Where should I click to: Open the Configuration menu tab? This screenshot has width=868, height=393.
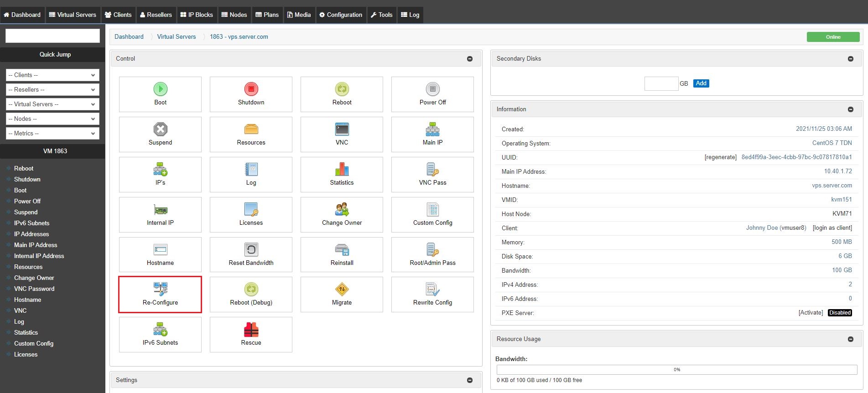(x=341, y=15)
